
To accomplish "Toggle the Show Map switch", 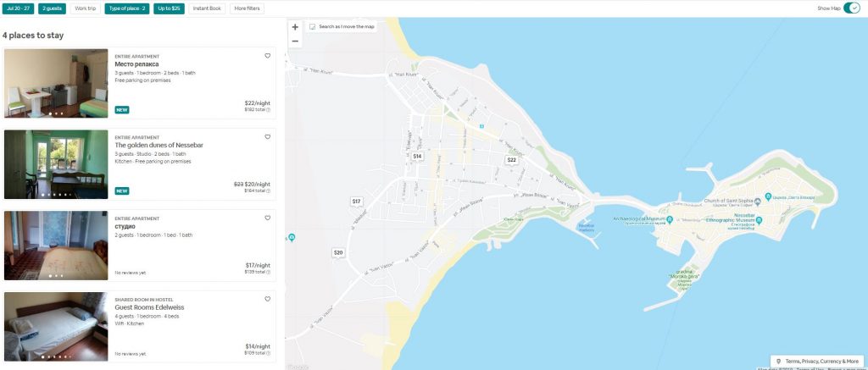I will coord(851,8).
